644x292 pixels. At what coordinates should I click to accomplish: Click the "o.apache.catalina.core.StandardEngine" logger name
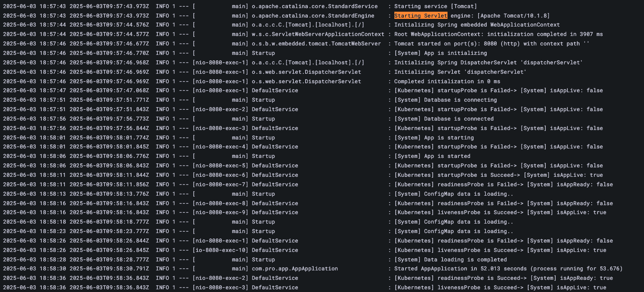(x=313, y=16)
